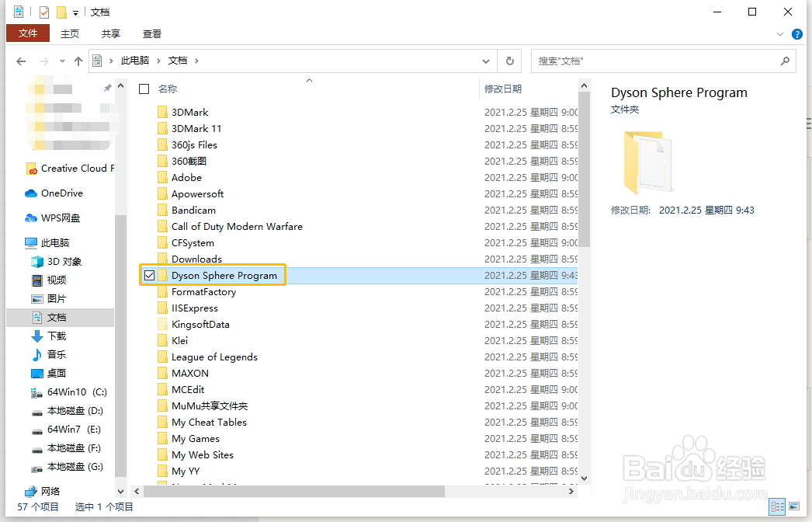Go up one folder level
Image resolution: width=812 pixels, height=522 pixels.
78,61
